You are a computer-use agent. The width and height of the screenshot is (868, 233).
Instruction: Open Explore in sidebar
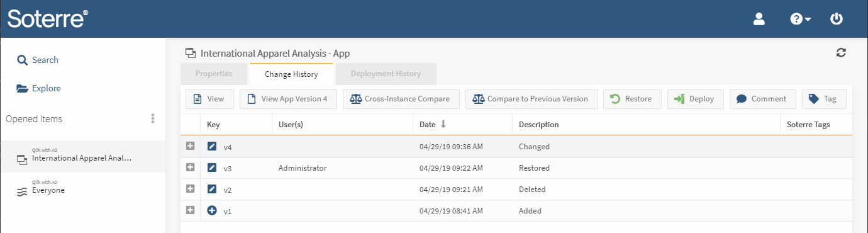tap(38, 88)
